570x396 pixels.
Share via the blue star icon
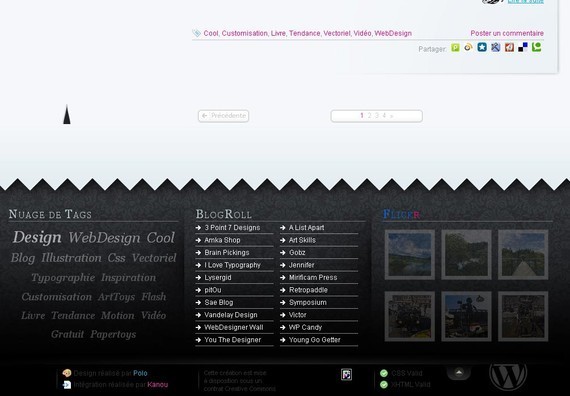(x=482, y=48)
